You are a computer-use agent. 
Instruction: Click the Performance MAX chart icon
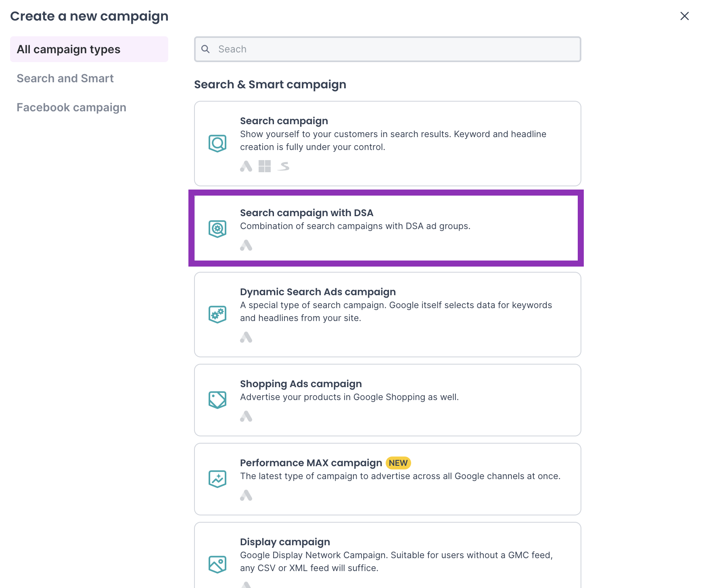coord(217,479)
